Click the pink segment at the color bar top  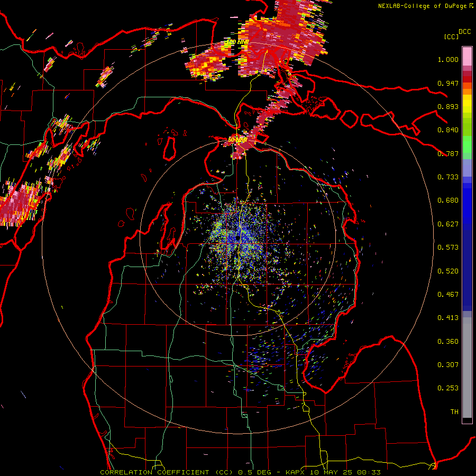pos(467,57)
